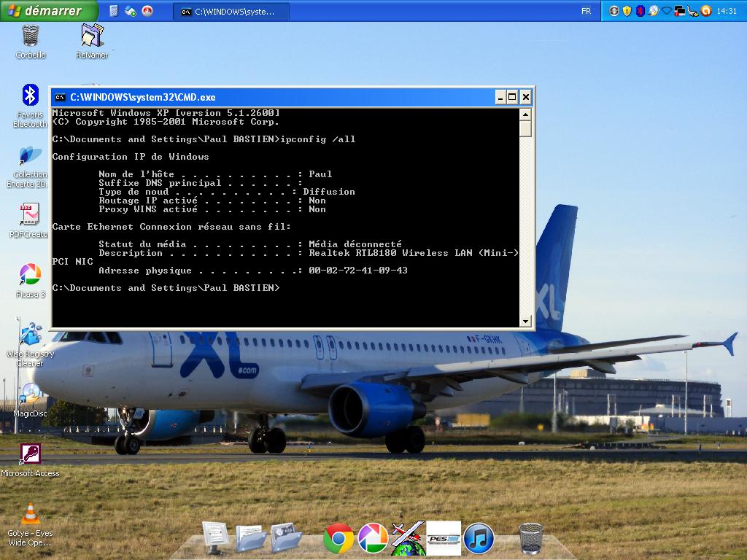The height and width of the screenshot is (560, 747).
Task: Launch Google Chrome from the dock
Action: tap(338, 539)
